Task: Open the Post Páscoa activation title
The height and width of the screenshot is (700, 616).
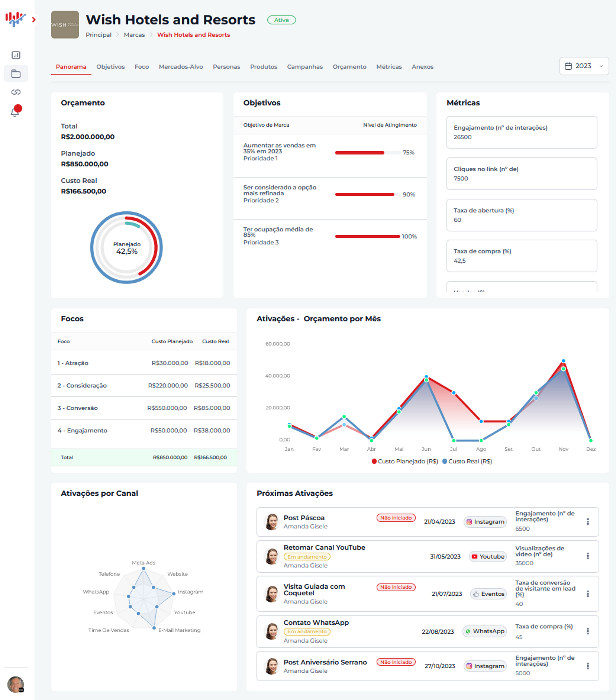Action: click(304, 518)
